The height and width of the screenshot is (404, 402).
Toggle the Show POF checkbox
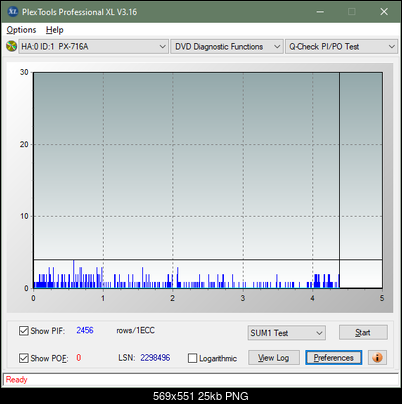pyautogui.click(x=24, y=358)
